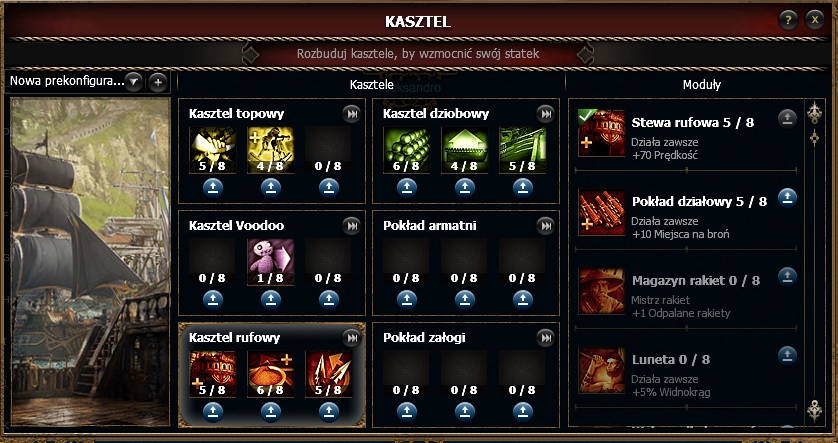Click the Pokład działowy cannons module icon
This screenshot has width=838, height=443.
pyautogui.click(x=601, y=213)
